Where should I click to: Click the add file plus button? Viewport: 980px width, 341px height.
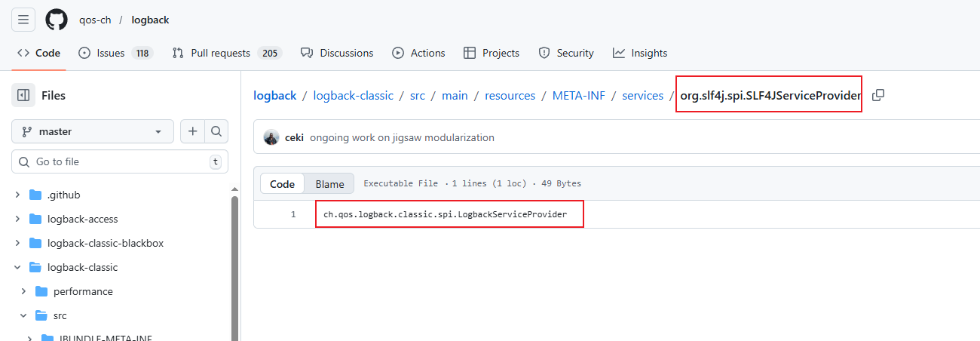193,131
